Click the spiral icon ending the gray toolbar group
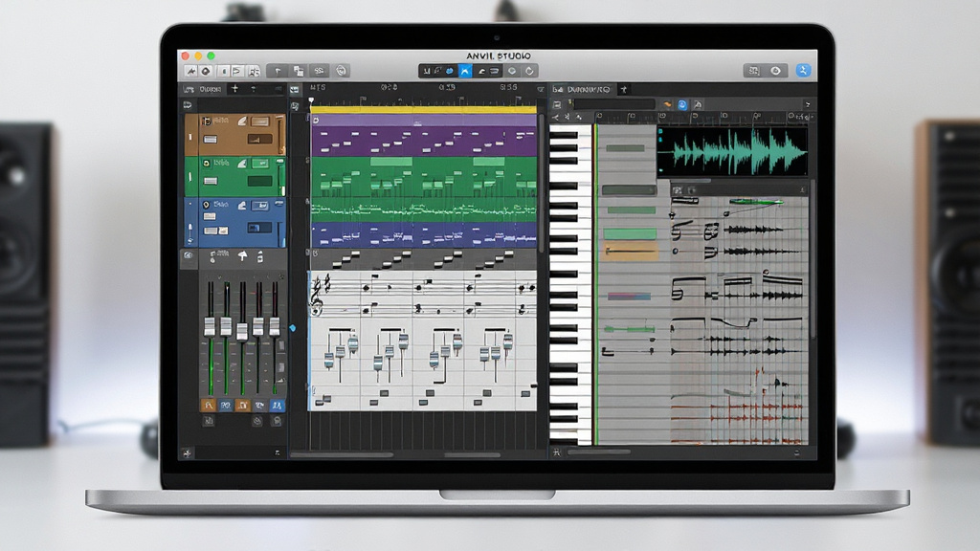The image size is (980, 551). point(342,71)
